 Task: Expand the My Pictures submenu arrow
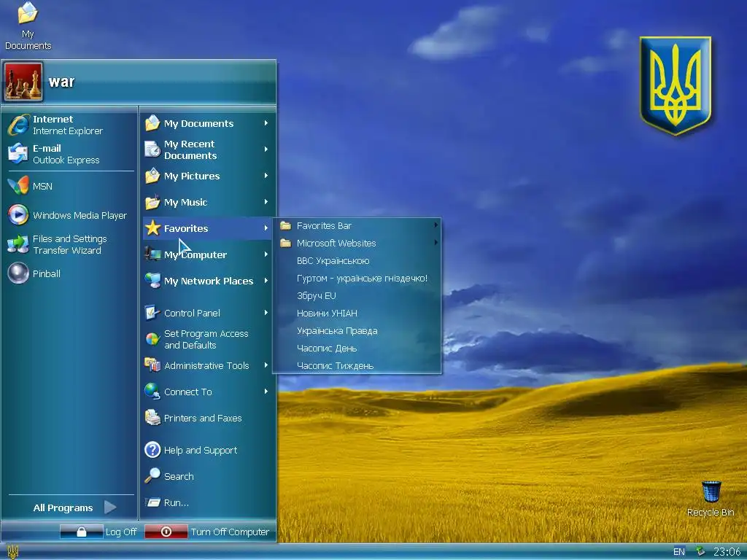(x=266, y=176)
